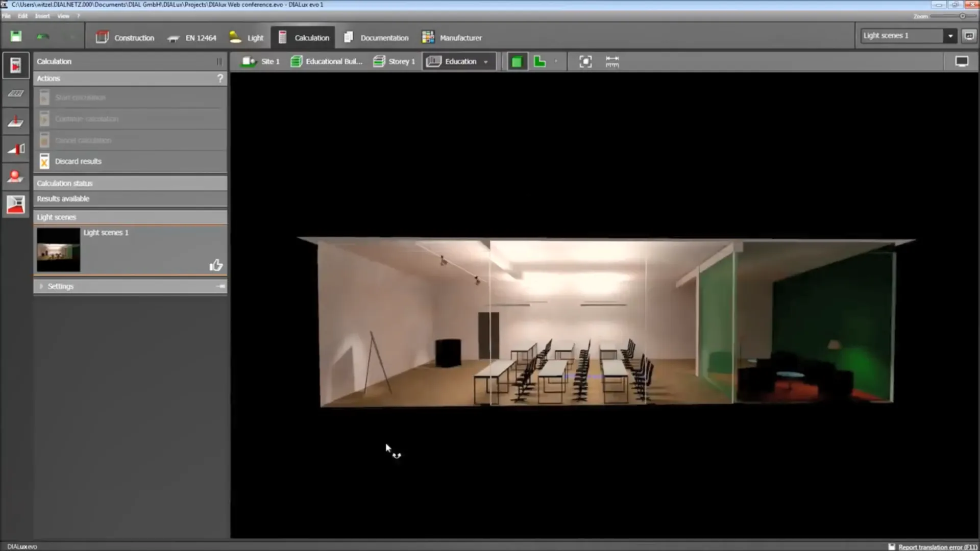This screenshot has height=551, width=980.
Task: Click the help question mark in Actions
Action: pos(220,79)
